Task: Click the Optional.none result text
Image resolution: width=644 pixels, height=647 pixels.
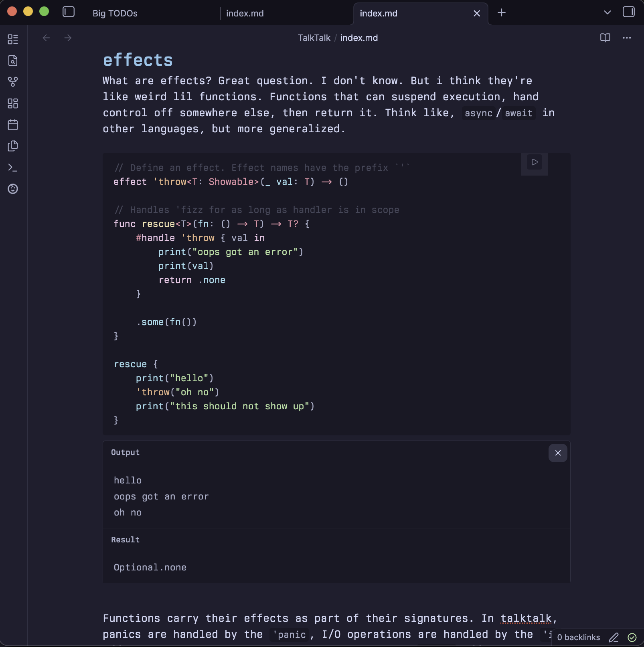Action: [150, 567]
